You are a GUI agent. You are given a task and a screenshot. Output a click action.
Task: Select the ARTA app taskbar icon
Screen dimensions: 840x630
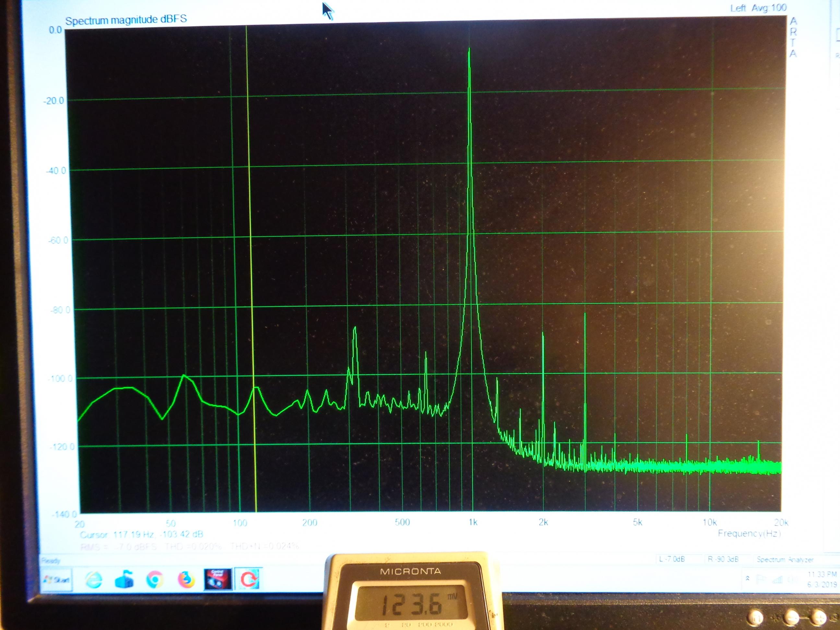point(248,579)
